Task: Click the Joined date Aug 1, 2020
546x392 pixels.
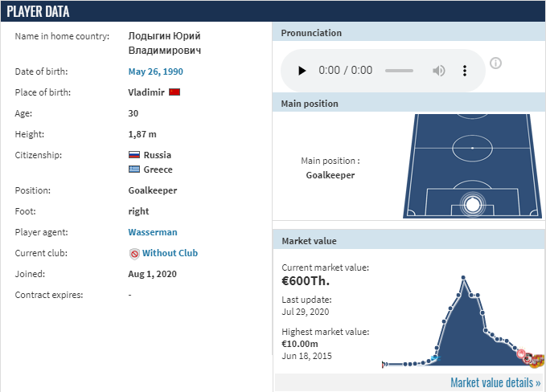Action: 152,274
